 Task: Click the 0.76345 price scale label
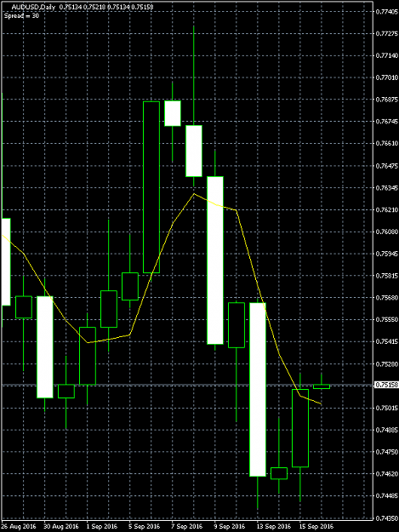[387, 187]
